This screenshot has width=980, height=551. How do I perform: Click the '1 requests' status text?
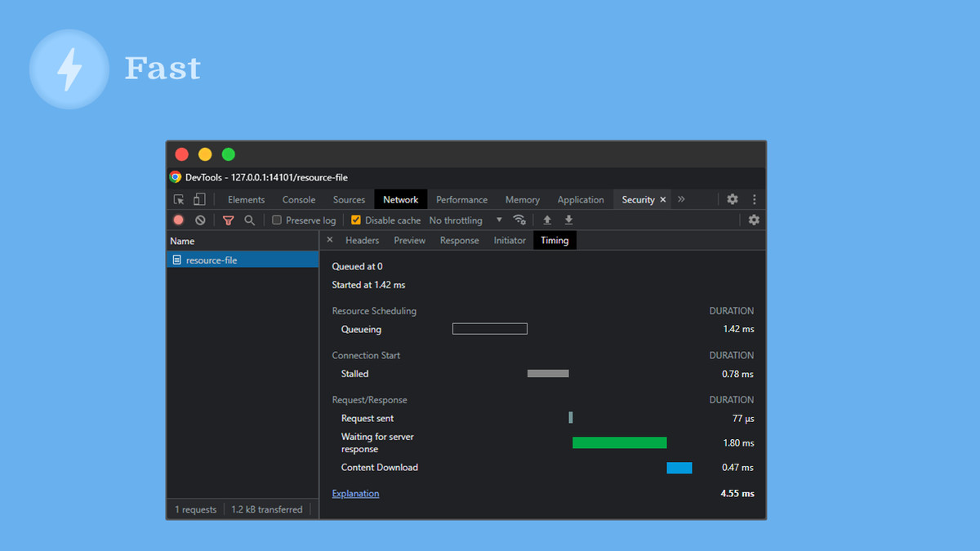tap(195, 509)
